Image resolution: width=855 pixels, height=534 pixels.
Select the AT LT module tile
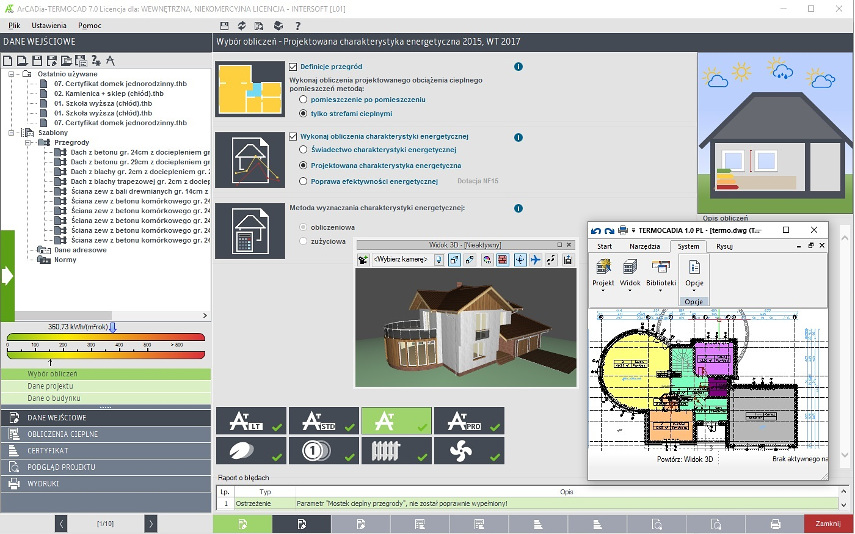point(251,421)
